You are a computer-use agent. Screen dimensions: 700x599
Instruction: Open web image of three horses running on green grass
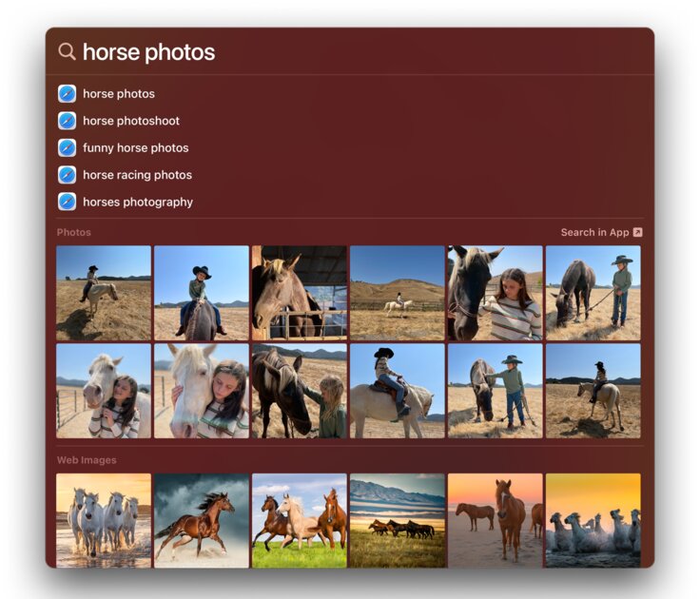tap(299, 520)
